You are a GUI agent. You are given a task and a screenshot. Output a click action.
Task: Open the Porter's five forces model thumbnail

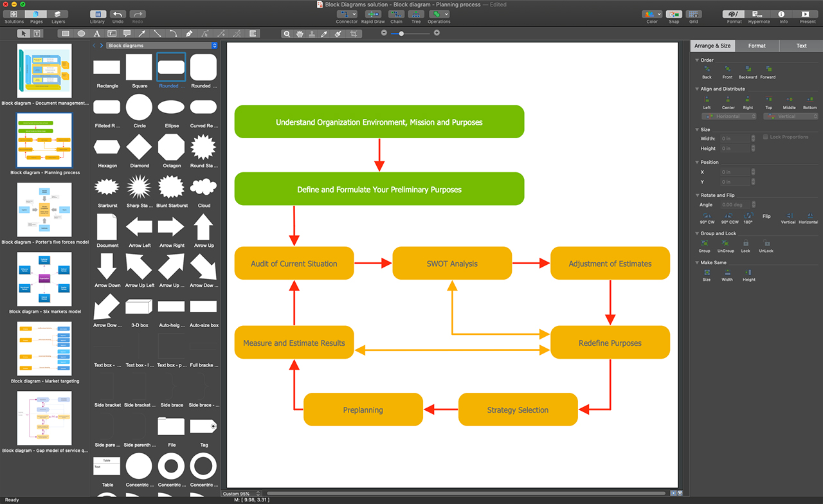click(x=44, y=210)
